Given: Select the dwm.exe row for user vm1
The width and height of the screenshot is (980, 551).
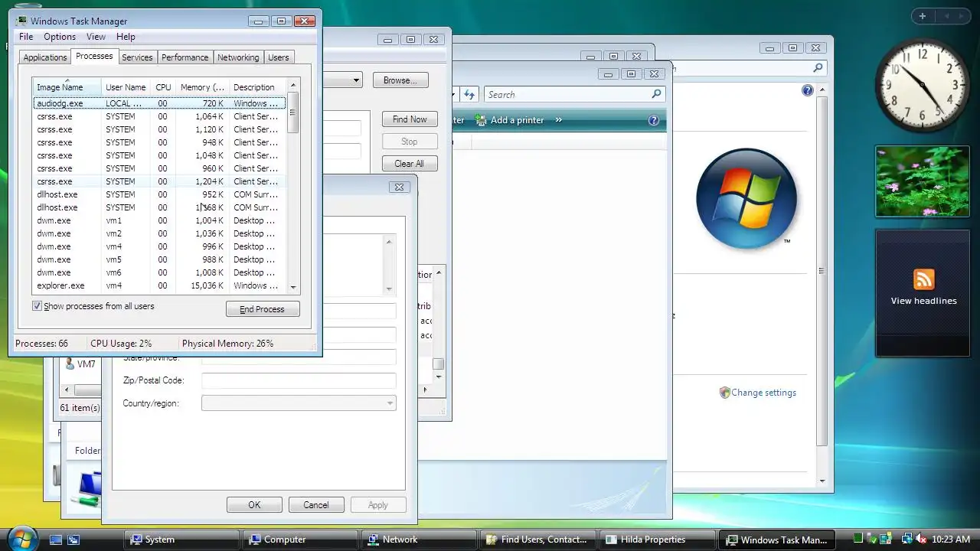Looking at the screenshot, I should point(160,220).
